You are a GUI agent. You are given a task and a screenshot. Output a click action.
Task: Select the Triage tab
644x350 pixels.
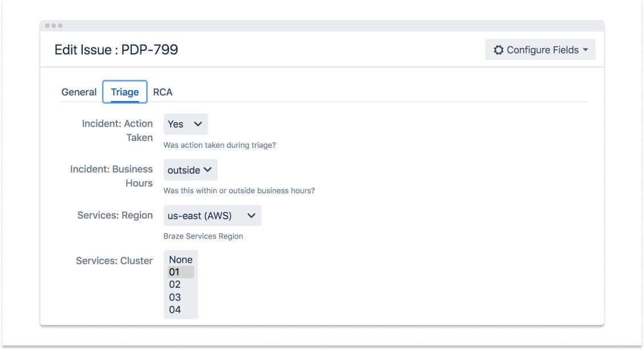coord(124,92)
